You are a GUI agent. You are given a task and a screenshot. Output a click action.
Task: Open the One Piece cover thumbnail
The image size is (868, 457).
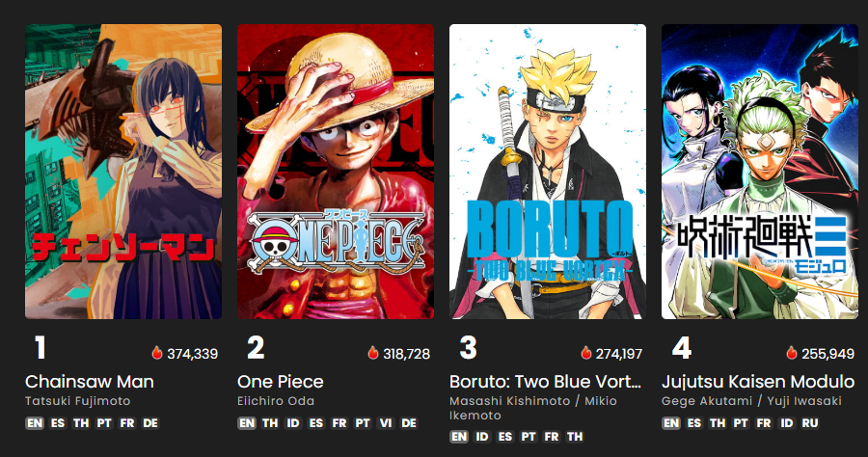pyautogui.click(x=336, y=172)
